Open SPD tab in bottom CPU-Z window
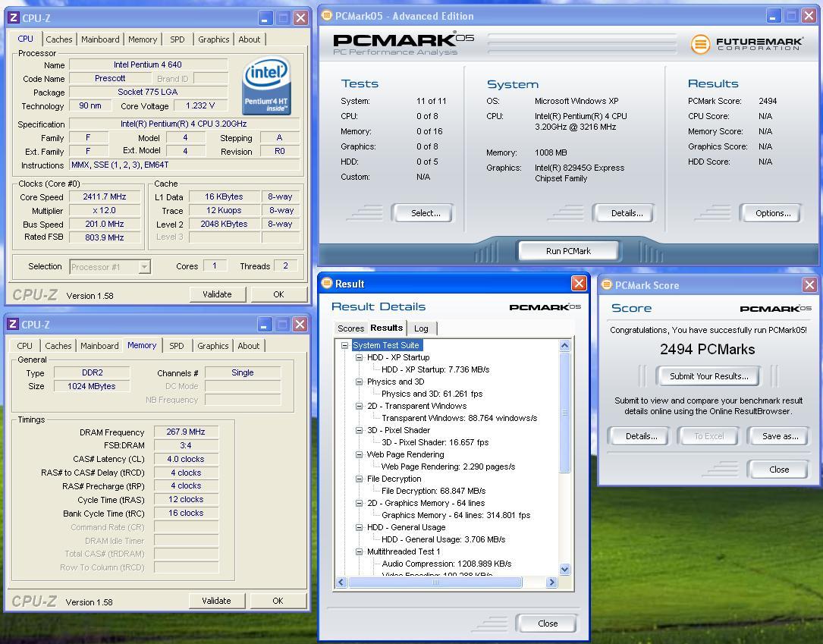 click(177, 346)
